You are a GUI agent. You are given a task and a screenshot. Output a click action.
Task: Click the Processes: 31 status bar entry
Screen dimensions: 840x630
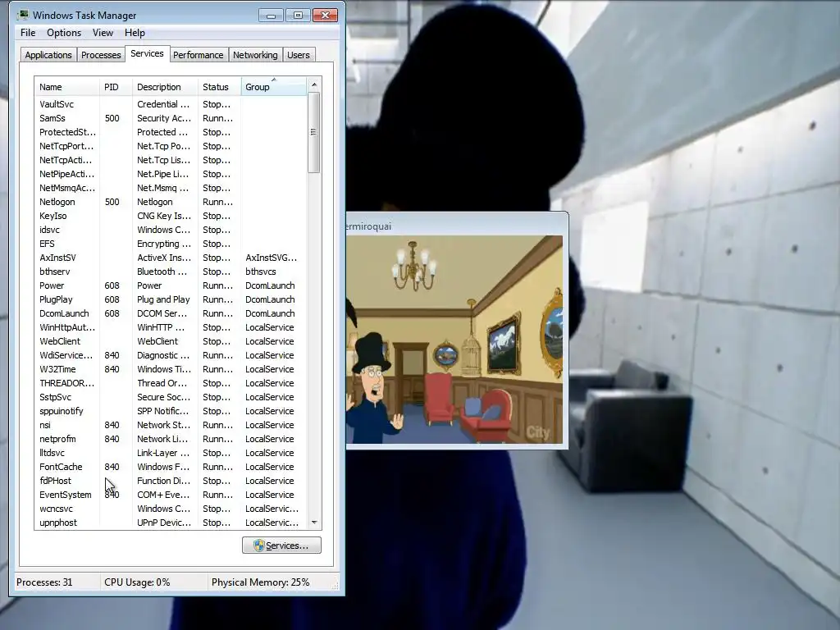[44, 582]
